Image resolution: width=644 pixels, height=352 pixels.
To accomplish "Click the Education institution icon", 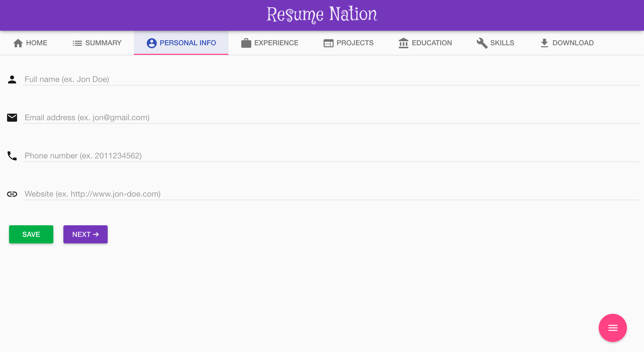I will point(403,43).
